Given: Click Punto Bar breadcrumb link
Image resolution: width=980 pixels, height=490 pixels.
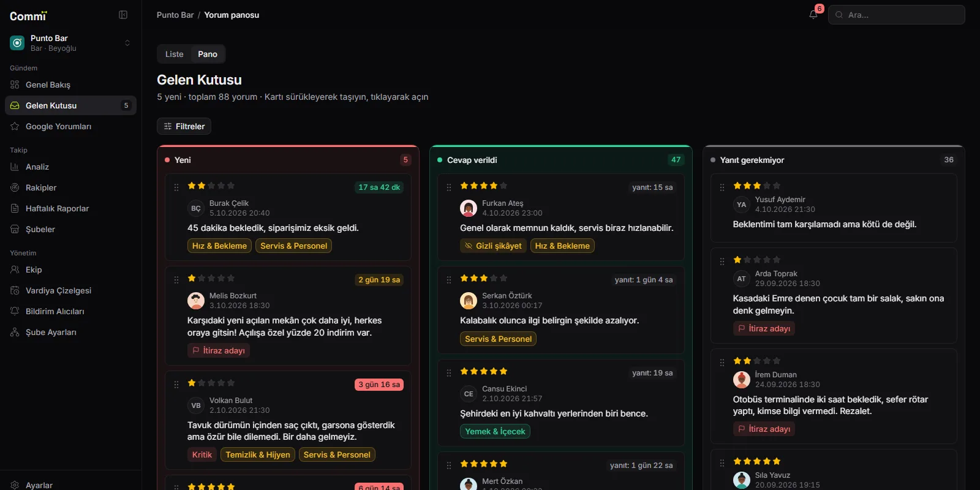Looking at the screenshot, I should coord(175,15).
